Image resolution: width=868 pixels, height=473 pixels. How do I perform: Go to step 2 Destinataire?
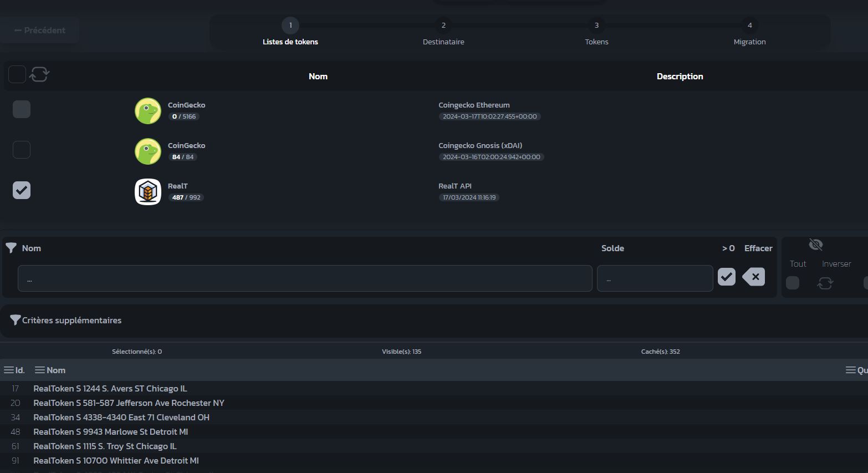(x=443, y=32)
